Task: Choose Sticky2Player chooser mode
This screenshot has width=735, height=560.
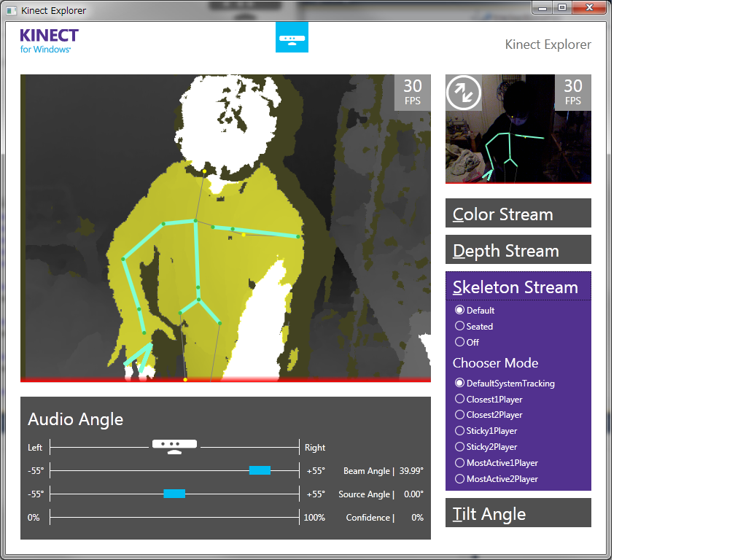Action: (x=486, y=446)
